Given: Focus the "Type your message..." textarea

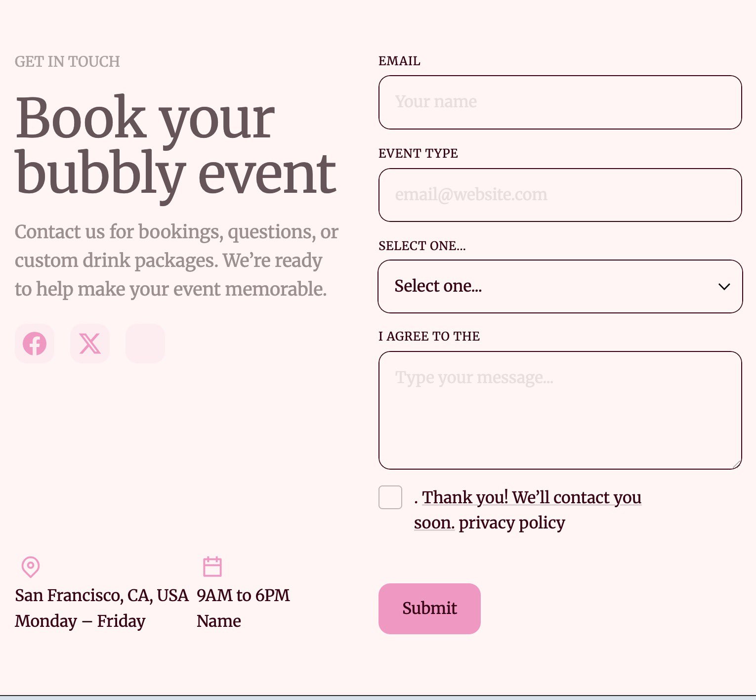Looking at the screenshot, I should point(560,410).
